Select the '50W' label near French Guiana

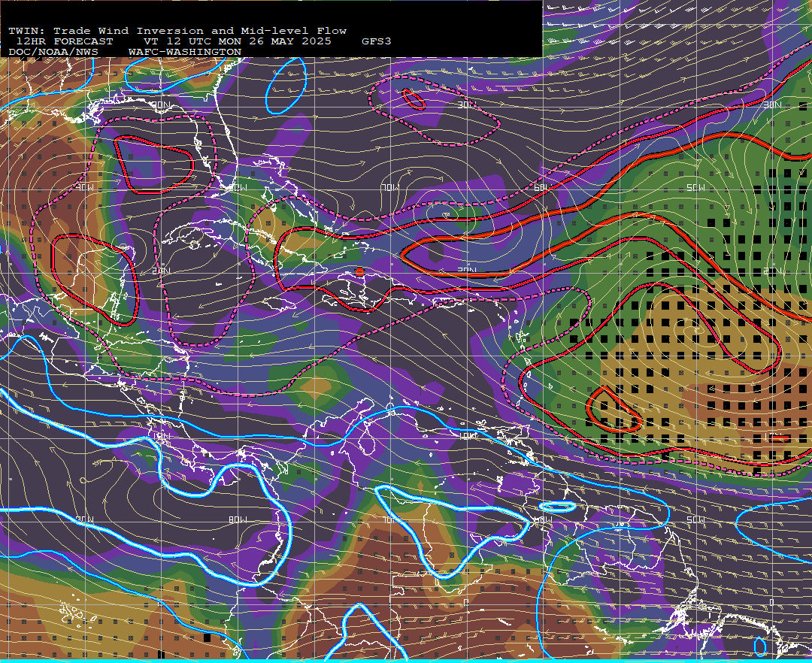[x=695, y=519]
